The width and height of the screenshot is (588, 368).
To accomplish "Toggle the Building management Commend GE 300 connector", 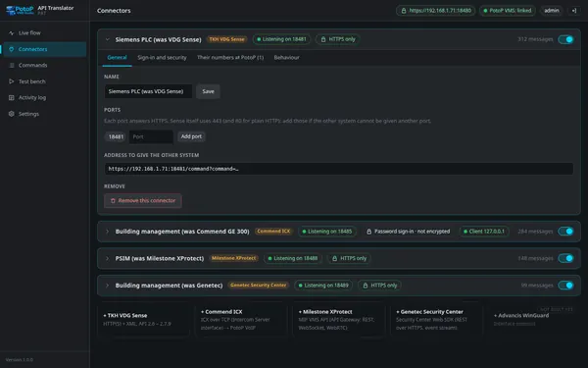I will coord(565,232).
